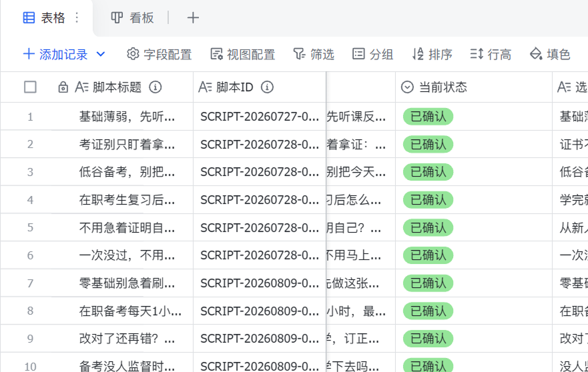Select cell 别把今天... in row 3

click(x=361, y=172)
